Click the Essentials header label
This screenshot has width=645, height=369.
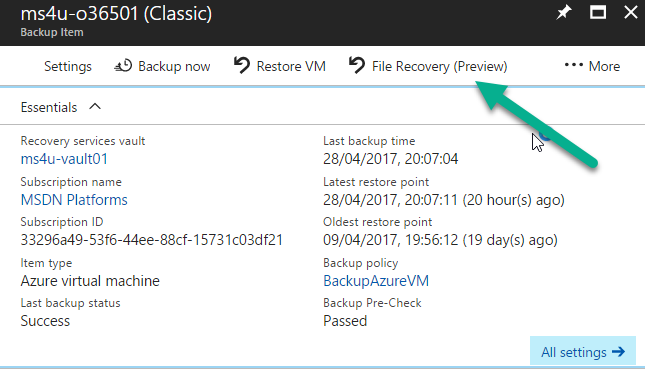pos(49,107)
